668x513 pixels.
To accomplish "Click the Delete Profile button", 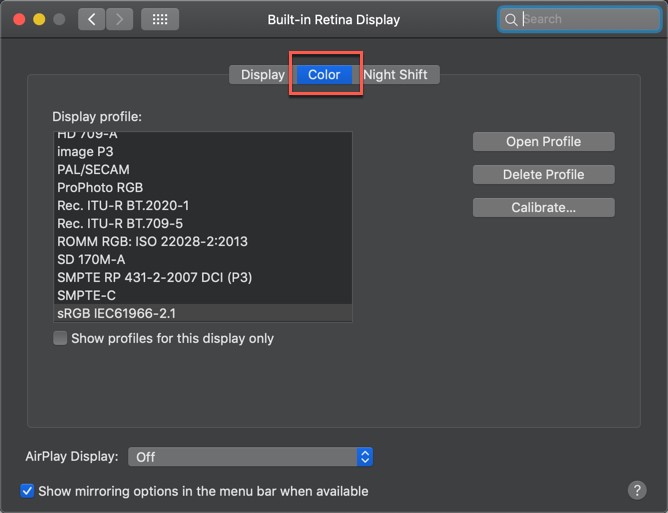I will pyautogui.click(x=544, y=174).
